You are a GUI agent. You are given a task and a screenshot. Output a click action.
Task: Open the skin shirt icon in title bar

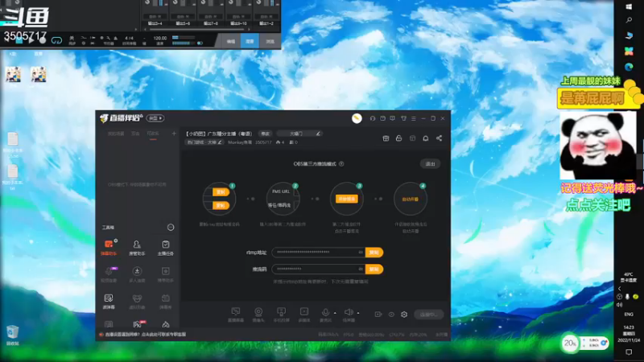(403, 118)
